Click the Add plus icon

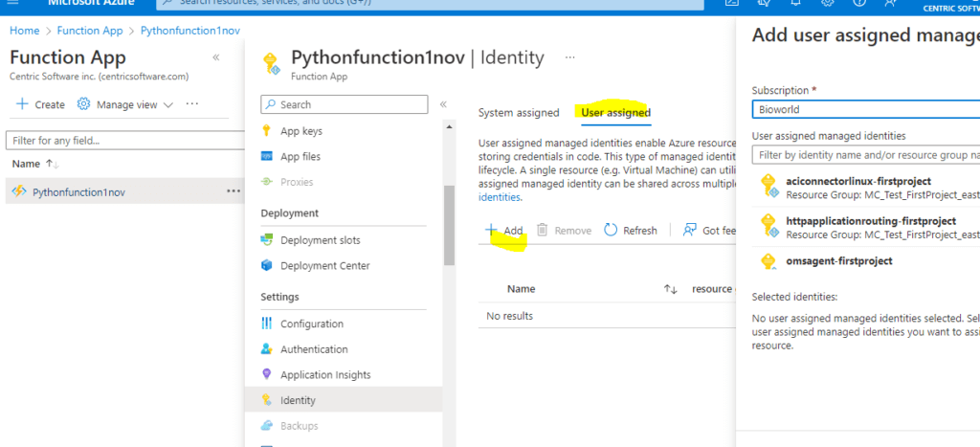[491, 231]
